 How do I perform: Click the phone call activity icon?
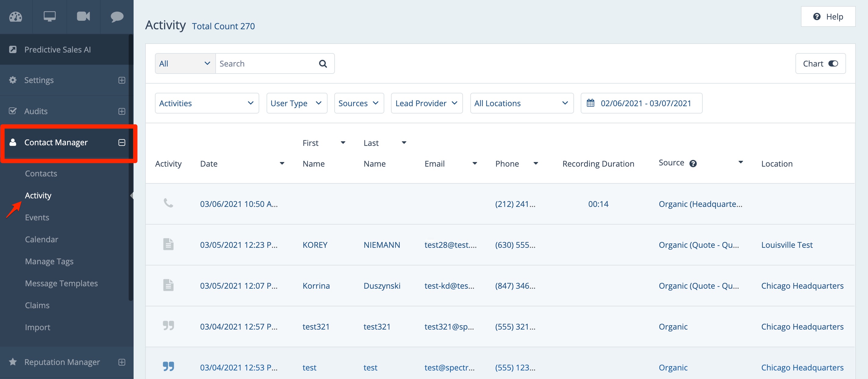click(168, 203)
